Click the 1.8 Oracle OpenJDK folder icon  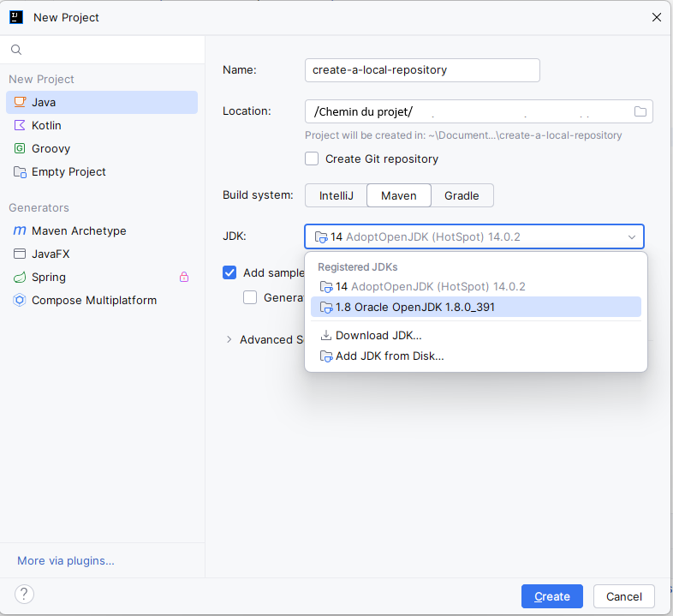click(x=326, y=308)
